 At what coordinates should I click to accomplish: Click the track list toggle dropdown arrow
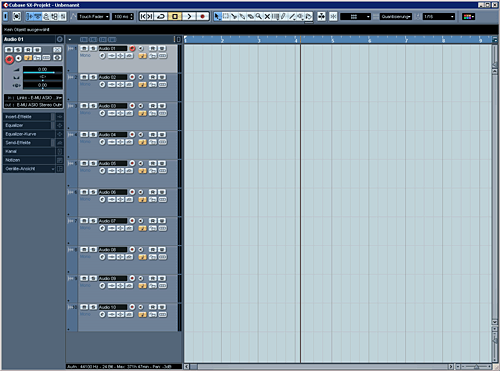70,39
